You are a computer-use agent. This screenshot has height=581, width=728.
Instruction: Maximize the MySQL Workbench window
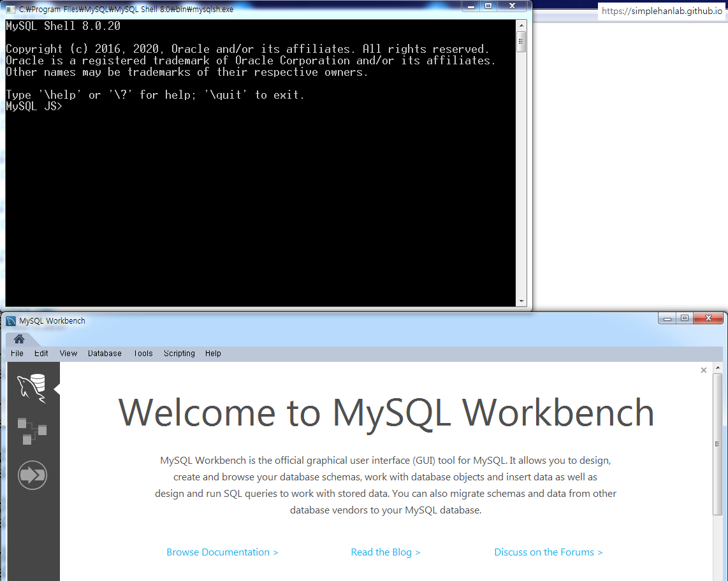[685, 319]
